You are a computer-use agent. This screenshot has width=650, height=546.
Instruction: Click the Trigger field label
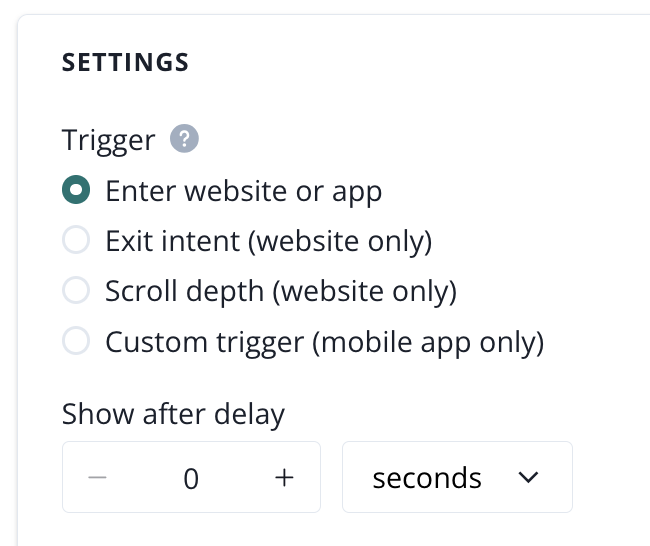coord(108,140)
